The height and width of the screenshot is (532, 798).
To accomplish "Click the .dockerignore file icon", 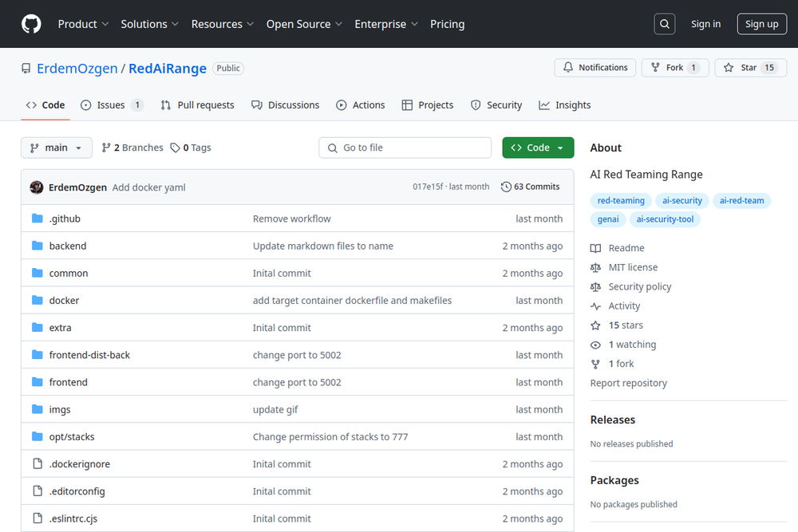I will tap(38, 464).
